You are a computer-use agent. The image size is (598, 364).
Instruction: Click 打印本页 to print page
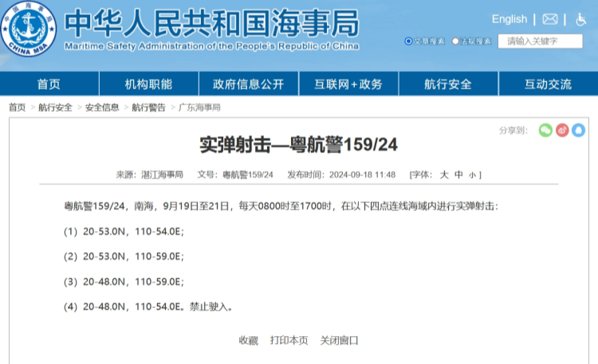click(x=289, y=340)
